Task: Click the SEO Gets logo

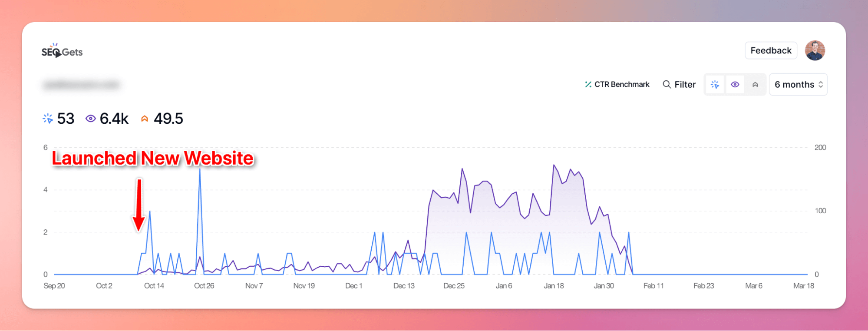Action: coord(62,52)
